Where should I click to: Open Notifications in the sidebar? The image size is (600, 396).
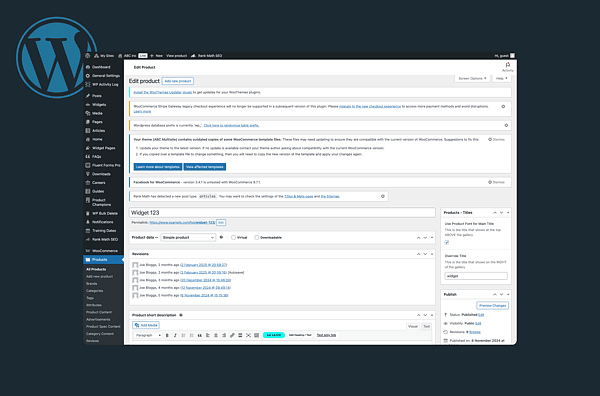[x=103, y=222]
